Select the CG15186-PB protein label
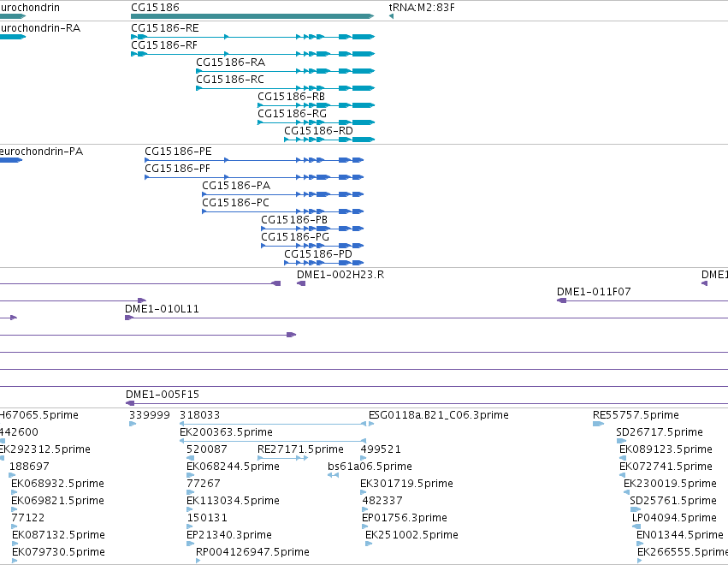This screenshot has width=728, height=565. [x=294, y=220]
